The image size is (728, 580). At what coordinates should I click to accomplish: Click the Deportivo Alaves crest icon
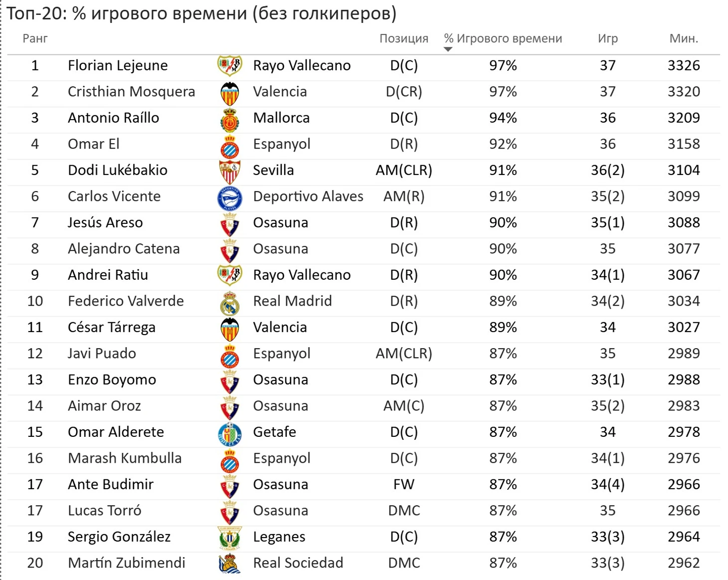pyautogui.click(x=230, y=197)
